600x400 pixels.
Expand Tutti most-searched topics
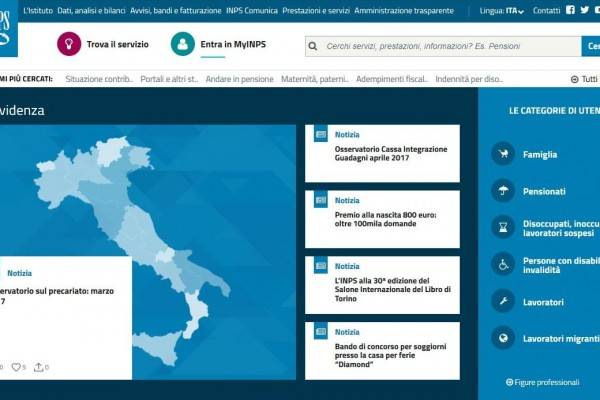pos(584,79)
